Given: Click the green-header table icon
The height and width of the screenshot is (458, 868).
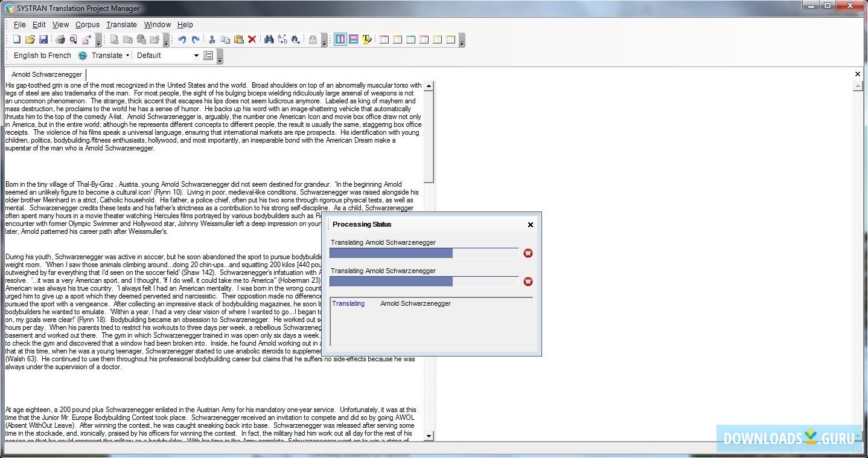Looking at the screenshot, I should (450, 40).
